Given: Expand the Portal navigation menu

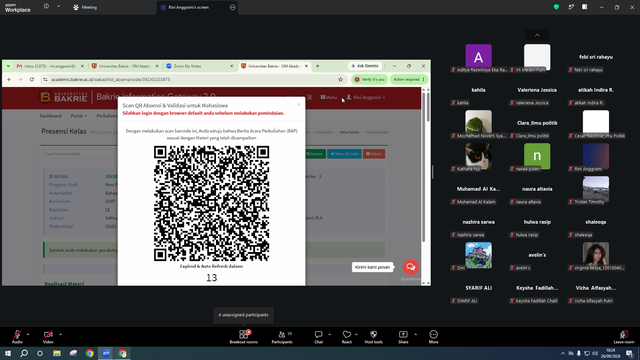Looking at the screenshot, I should pyautogui.click(x=78, y=116).
